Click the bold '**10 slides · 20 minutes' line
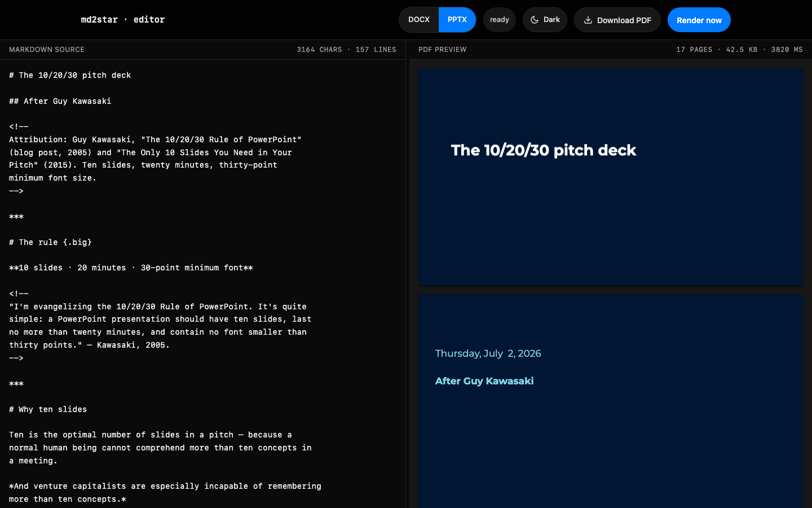 pos(131,268)
